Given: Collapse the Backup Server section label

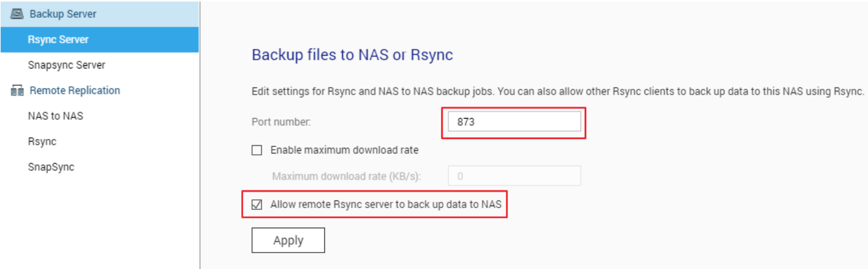Looking at the screenshot, I should (63, 13).
